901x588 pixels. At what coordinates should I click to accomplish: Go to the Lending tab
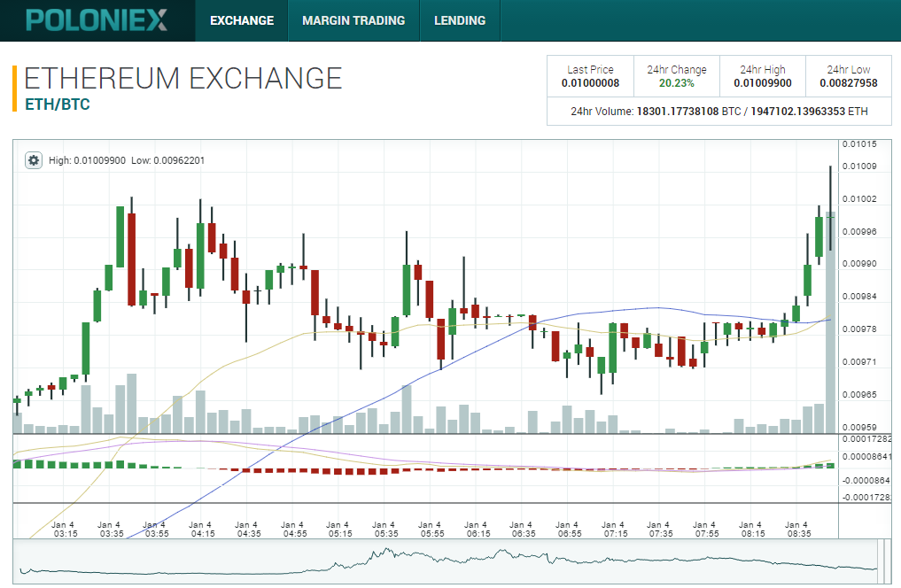tap(460, 20)
